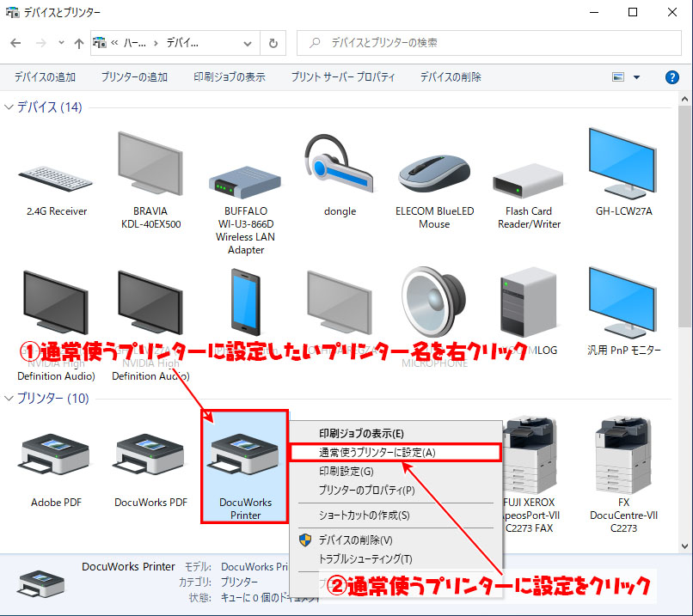Image resolution: width=693 pixels, height=616 pixels.
Task: Go up one folder level
Action: tap(78, 43)
